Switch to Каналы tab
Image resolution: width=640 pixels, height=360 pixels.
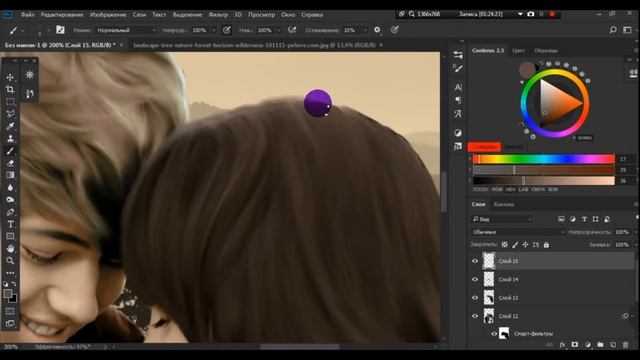pyautogui.click(x=504, y=204)
